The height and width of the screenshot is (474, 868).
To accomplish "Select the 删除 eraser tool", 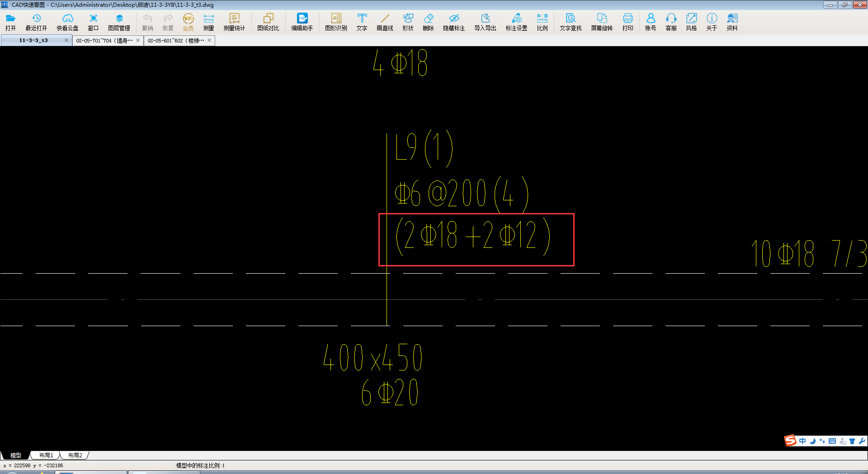I will [x=428, y=22].
